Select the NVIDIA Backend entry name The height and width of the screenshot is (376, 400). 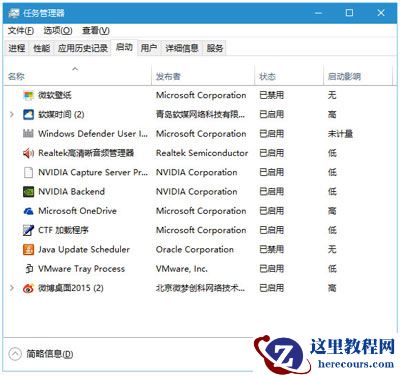tap(71, 192)
